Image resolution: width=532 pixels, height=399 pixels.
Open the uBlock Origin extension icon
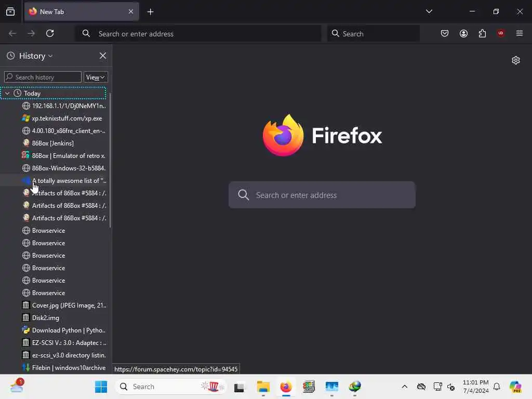[501, 33]
